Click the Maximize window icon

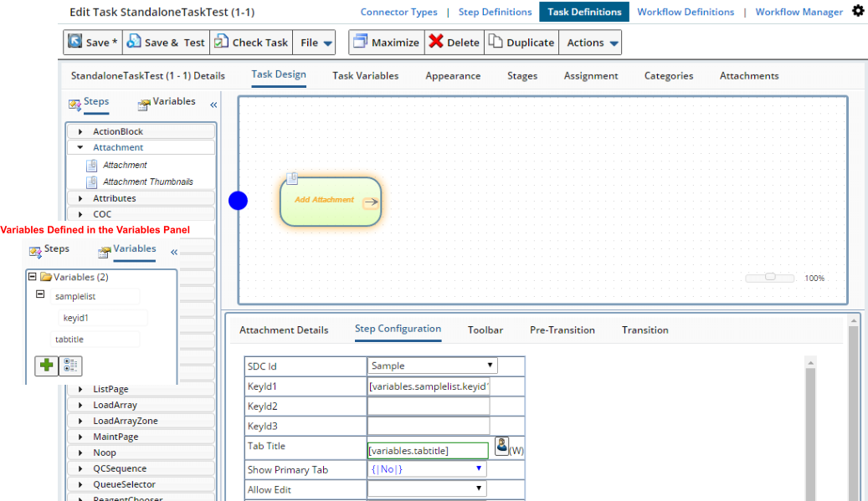[361, 41]
